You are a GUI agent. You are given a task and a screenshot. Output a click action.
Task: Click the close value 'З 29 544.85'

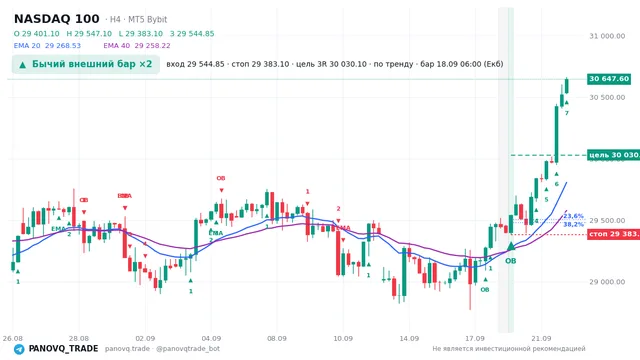[192, 34]
